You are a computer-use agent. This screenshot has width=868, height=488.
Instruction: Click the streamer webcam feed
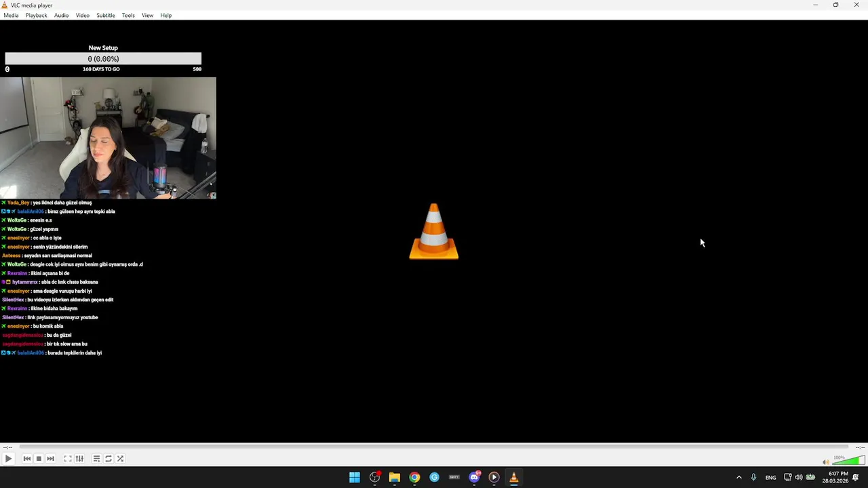[108, 138]
